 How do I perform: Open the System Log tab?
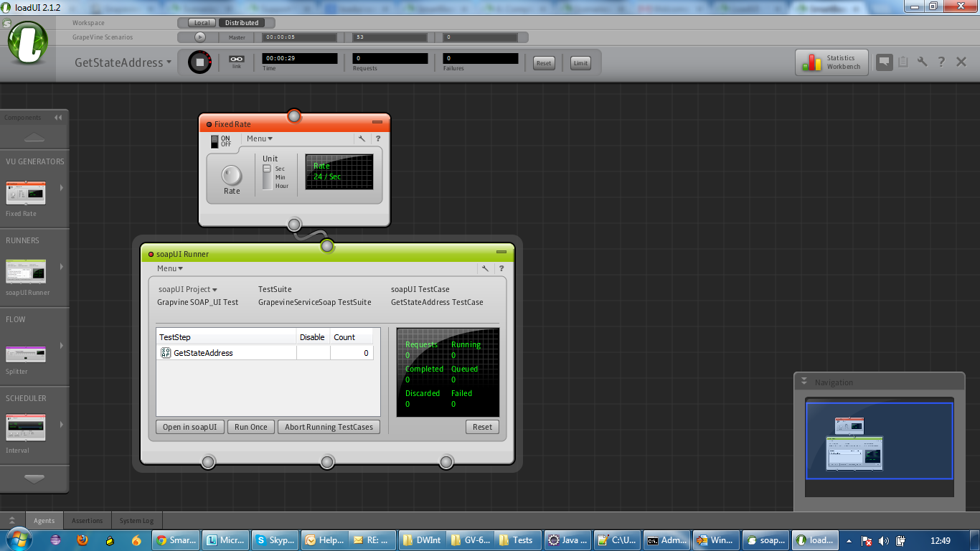pos(136,521)
